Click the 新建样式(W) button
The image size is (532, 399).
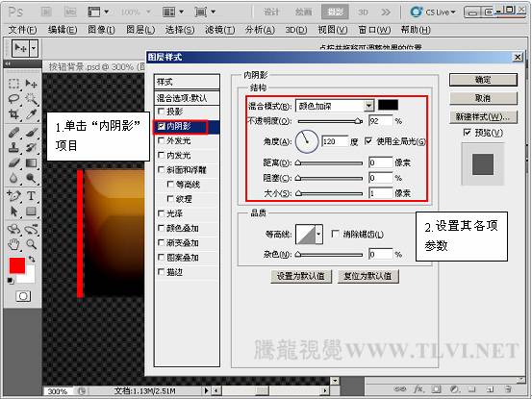click(483, 117)
